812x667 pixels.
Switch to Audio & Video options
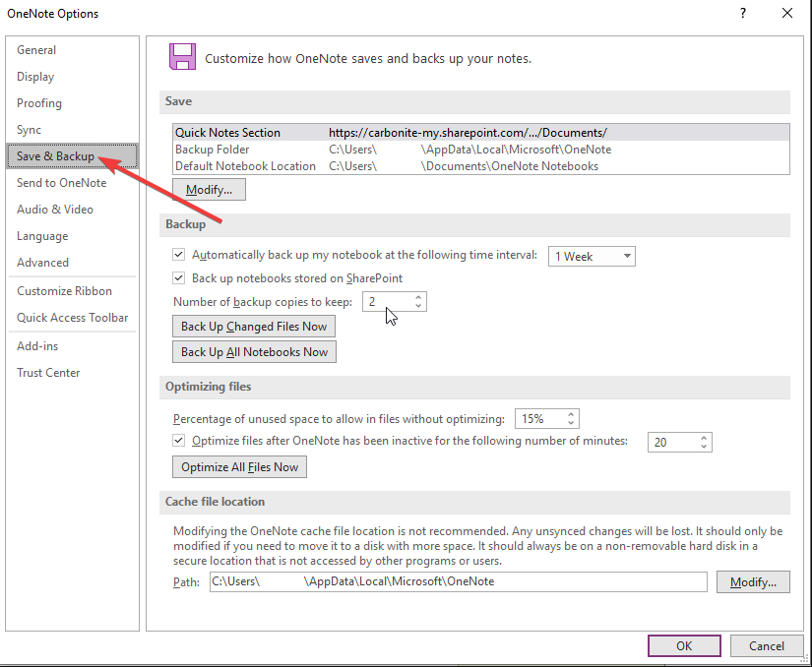(x=55, y=209)
